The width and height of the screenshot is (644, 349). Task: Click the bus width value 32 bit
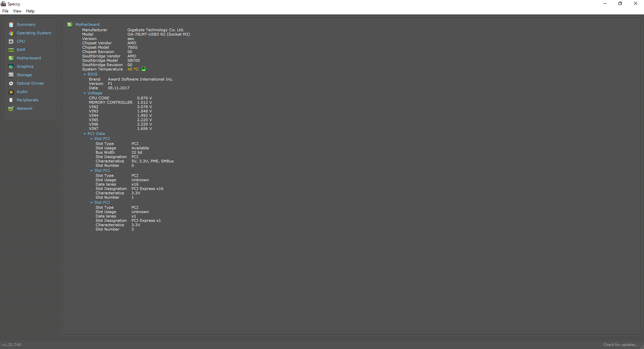(137, 152)
